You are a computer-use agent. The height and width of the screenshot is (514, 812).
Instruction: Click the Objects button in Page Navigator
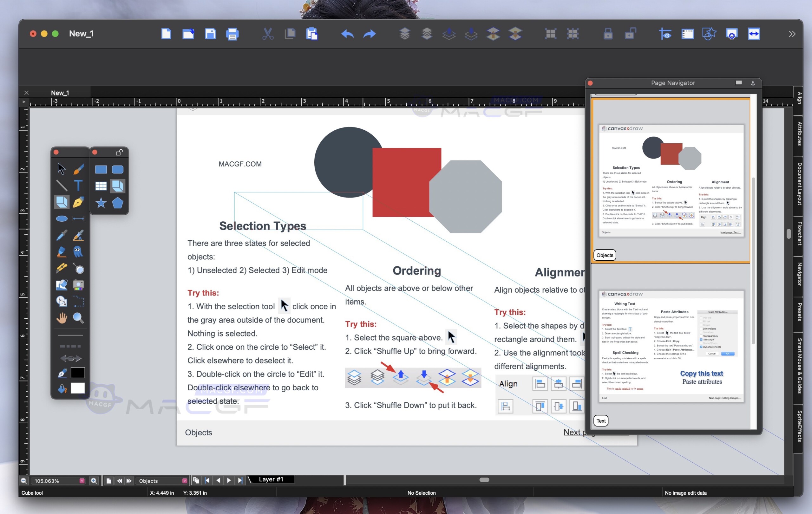pos(604,255)
